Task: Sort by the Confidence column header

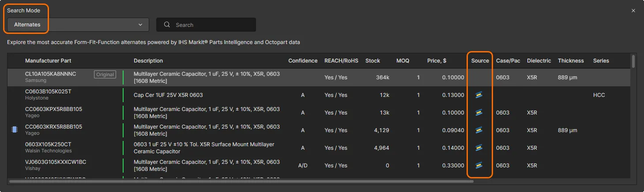Action: pyautogui.click(x=303, y=61)
